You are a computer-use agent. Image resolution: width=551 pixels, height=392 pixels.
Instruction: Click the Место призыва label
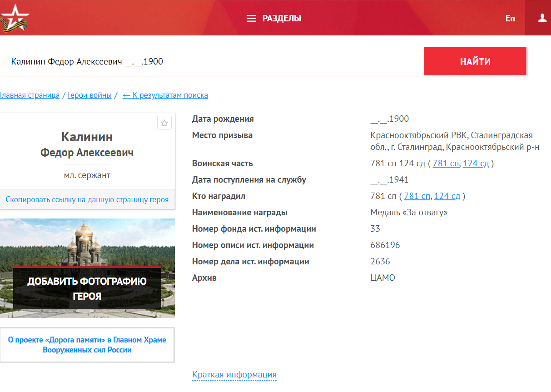pos(222,135)
